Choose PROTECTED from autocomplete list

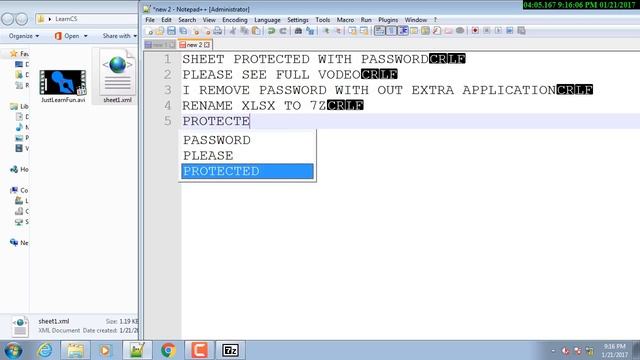247,171
